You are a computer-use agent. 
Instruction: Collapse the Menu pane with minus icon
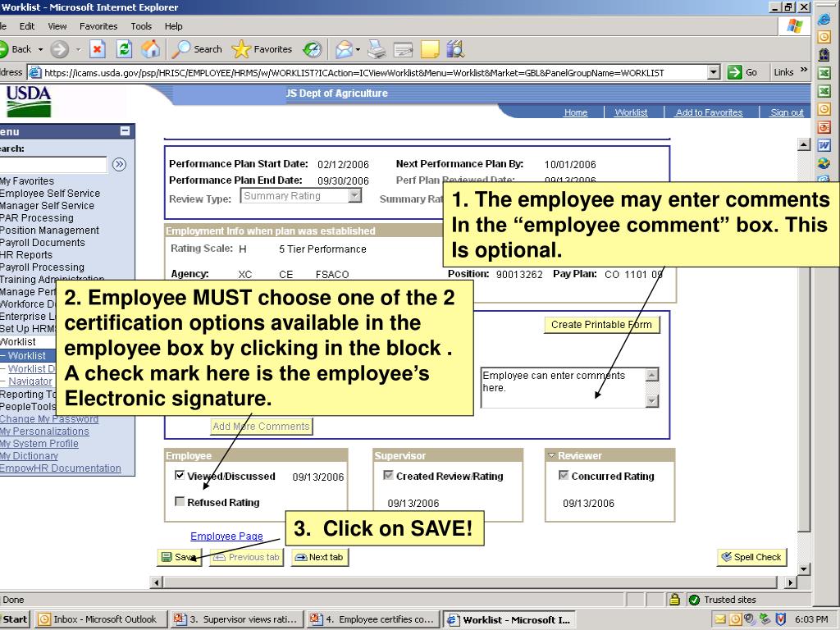[125, 130]
